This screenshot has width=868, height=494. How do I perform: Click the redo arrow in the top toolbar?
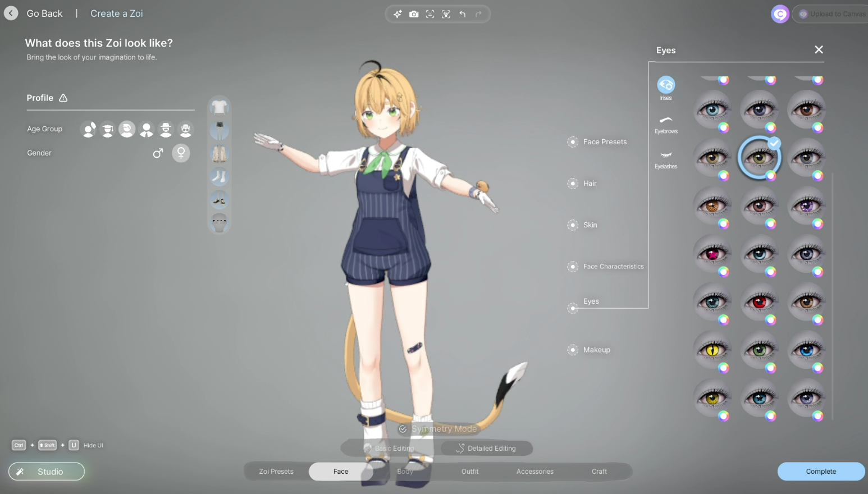pos(478,14)
